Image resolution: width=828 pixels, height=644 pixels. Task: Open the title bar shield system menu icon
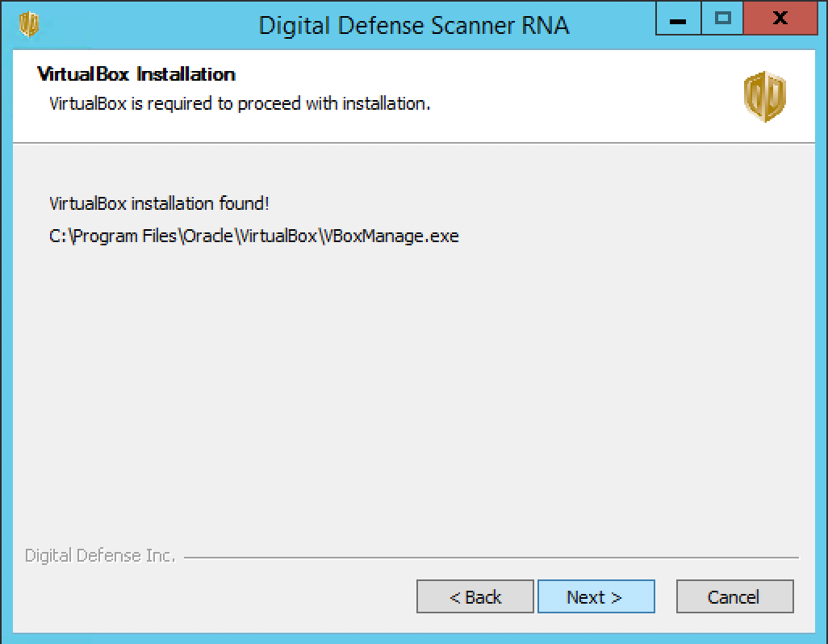point(29,24)
